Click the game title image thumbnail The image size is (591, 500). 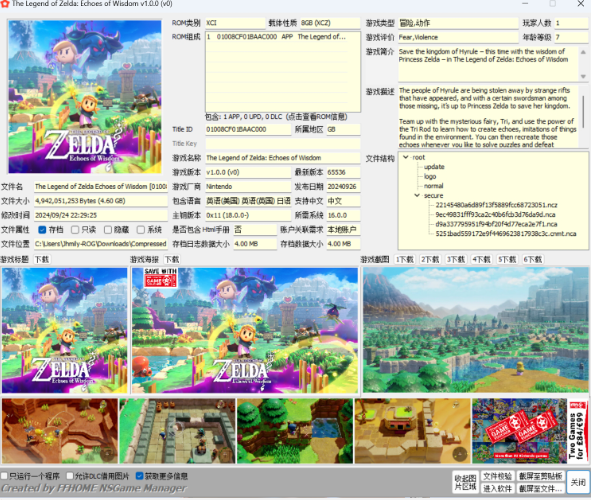tap(64, 330)
